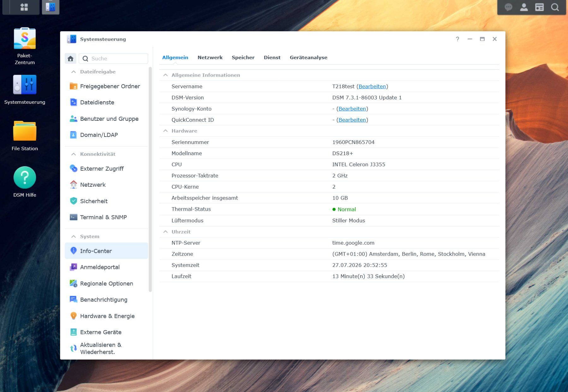Viewport: 568px width, 392px height.
Task: Open Netzwerk in the sidebar
Action: pyautogui.click(x=106, y=184)
